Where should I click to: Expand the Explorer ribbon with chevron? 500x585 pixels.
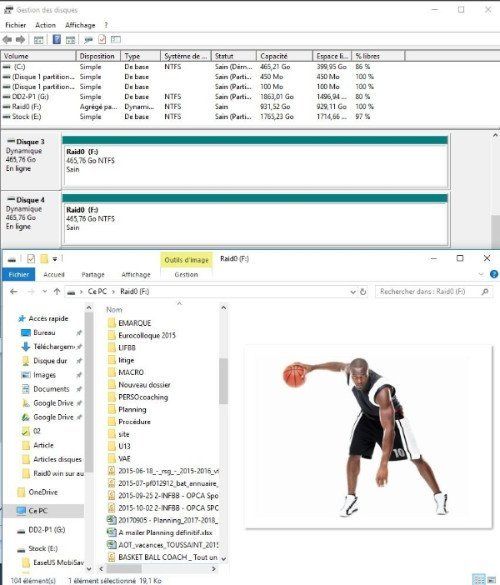tap(481, 274)
